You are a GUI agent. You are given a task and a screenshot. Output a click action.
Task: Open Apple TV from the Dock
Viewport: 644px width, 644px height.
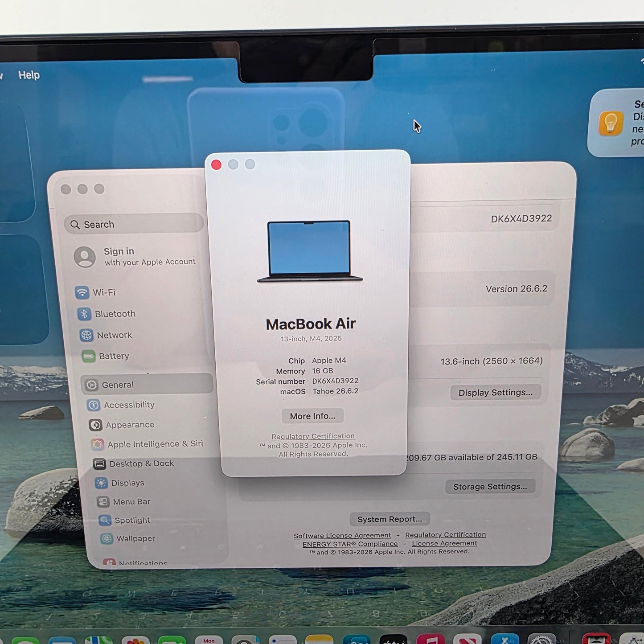(x=393, y=640)
